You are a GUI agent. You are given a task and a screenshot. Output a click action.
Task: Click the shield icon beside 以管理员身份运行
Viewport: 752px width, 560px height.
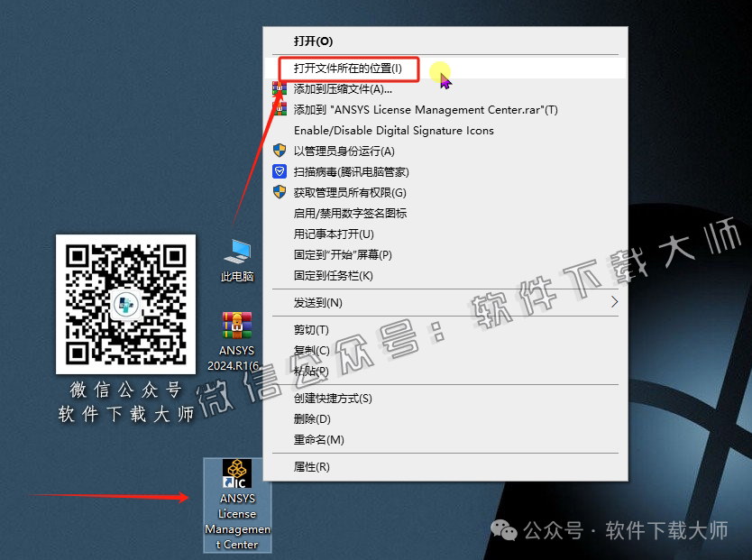coord(280,151)
